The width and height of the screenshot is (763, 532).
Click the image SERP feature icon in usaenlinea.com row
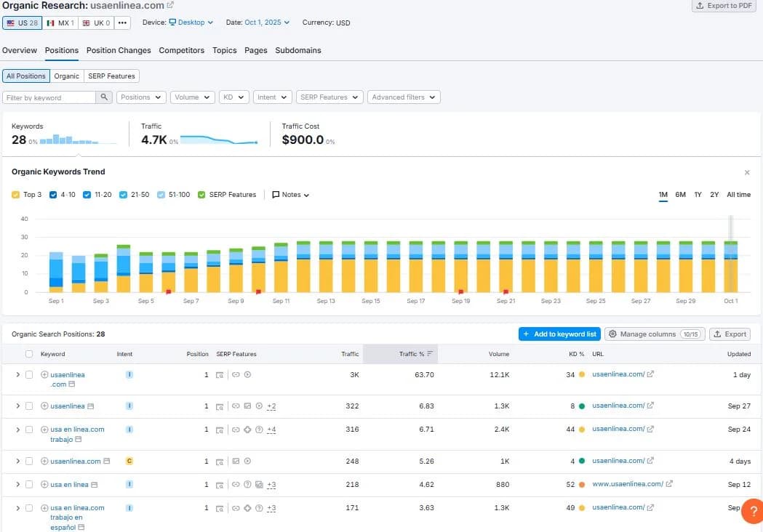pyautogui.click(x=236, y=461)
